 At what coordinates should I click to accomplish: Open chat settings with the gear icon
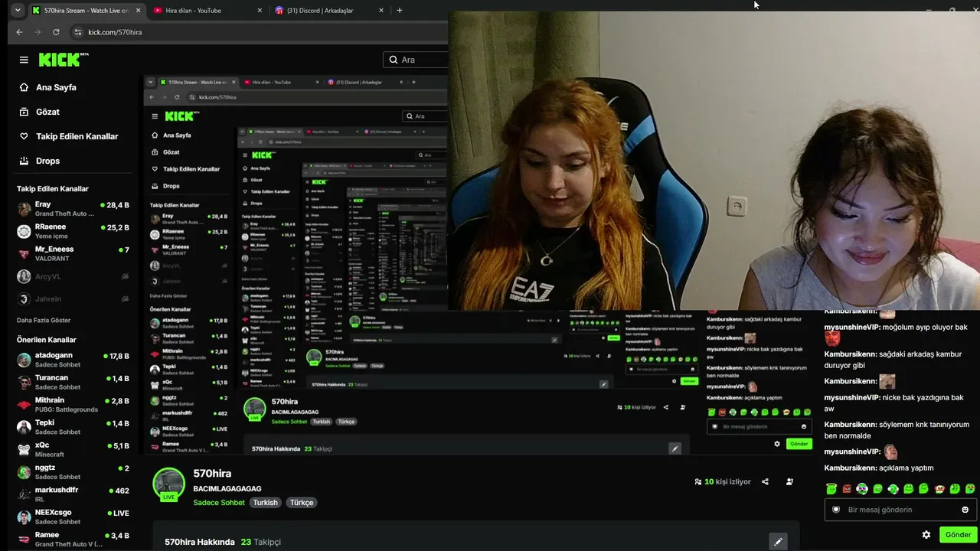pyautogui.click(x=926, y=535)
